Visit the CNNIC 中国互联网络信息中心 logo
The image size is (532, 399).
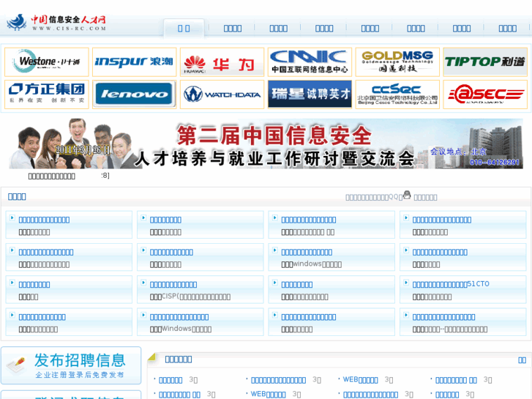(x=310, y=61)
